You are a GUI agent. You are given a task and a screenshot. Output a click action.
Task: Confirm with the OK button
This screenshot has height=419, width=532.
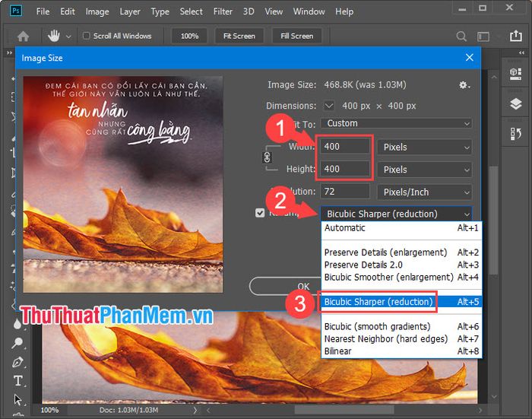pyautogui.click(x=286, y=286)
